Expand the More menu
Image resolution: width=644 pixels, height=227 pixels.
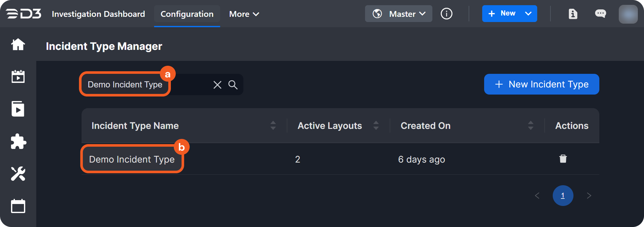click(x=244, y=14)
